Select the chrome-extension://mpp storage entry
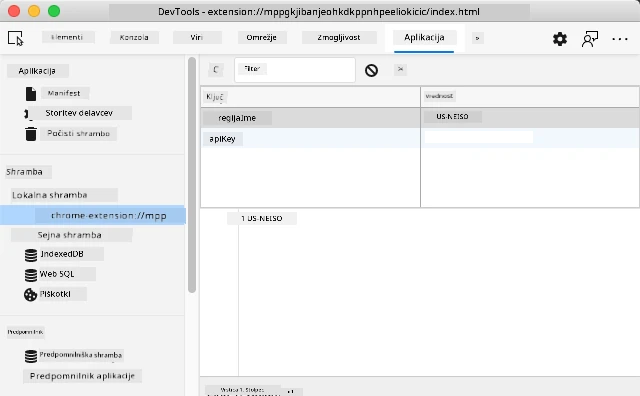Screen dimensions: 640x396 pos(93,215)
